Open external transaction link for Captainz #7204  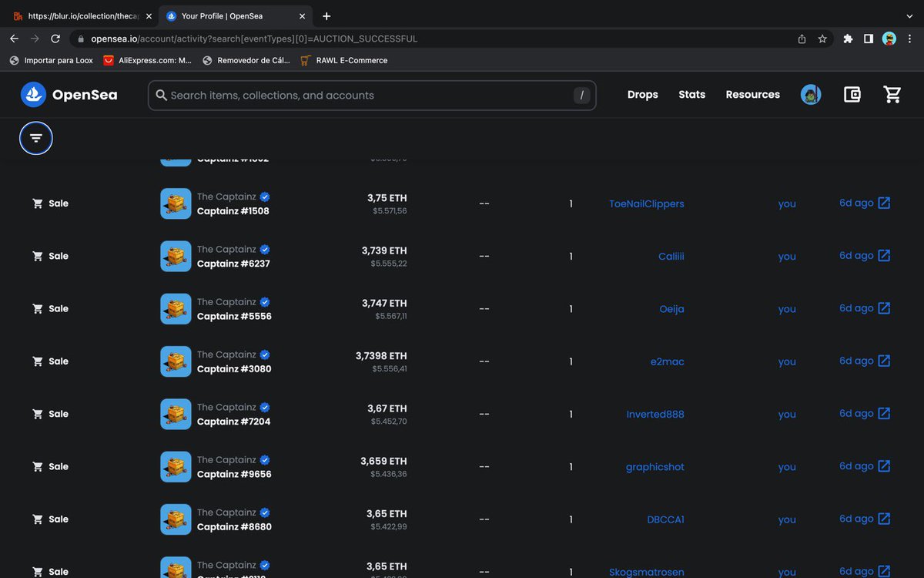[x=884, y=414]
